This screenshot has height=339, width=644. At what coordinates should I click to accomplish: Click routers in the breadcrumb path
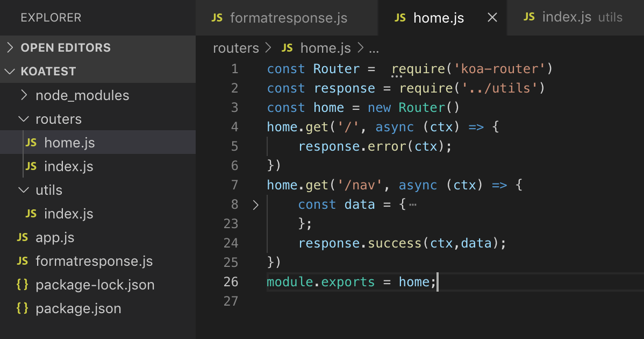point(235,48)
